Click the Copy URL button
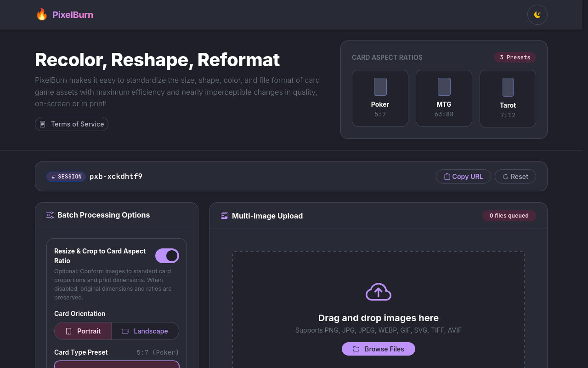The image size is (588, 368). click(x=463, y=177)
